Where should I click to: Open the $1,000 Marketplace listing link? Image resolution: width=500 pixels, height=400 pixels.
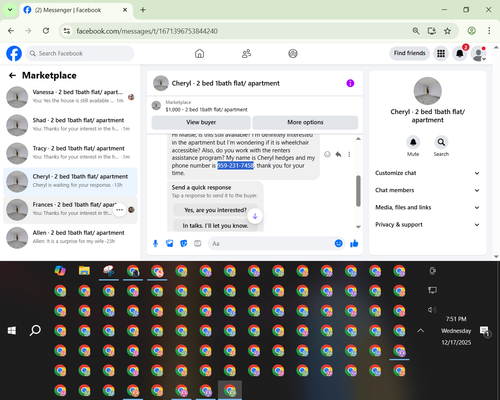[x=206, y=110]
